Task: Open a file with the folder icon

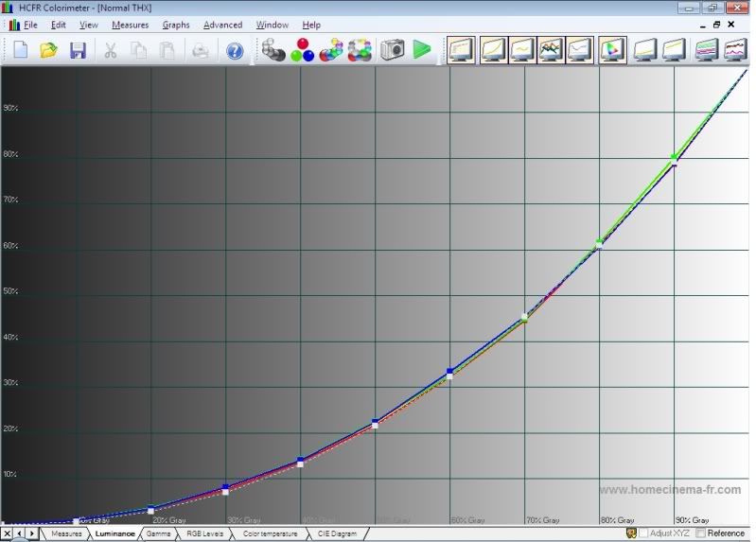Action: click(49, 50)
